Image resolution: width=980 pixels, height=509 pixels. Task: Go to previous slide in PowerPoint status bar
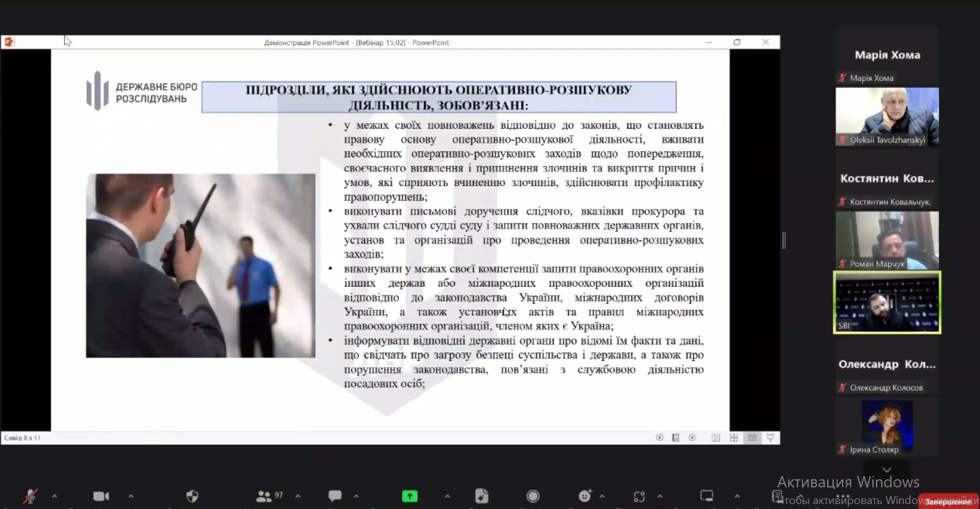pos(660,438)
